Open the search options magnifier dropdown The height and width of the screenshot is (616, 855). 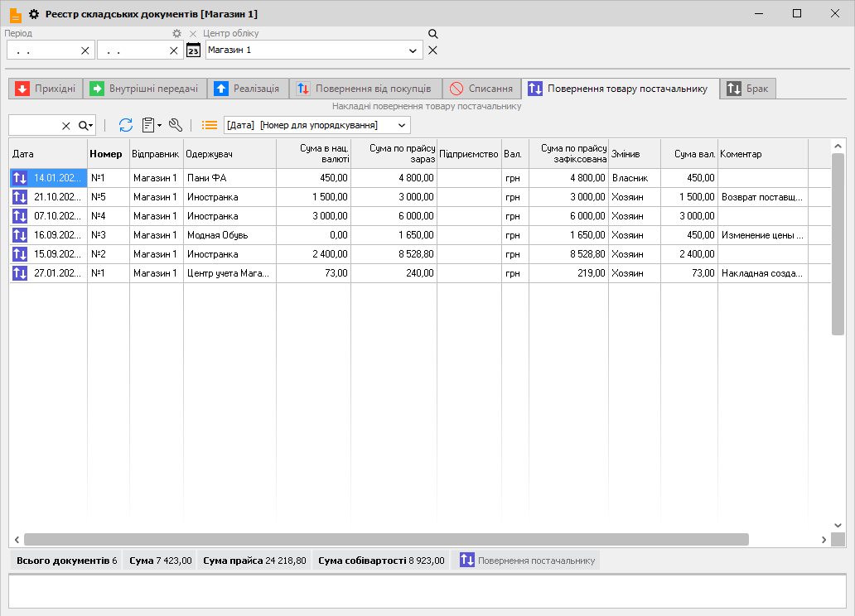pos(85,126)
